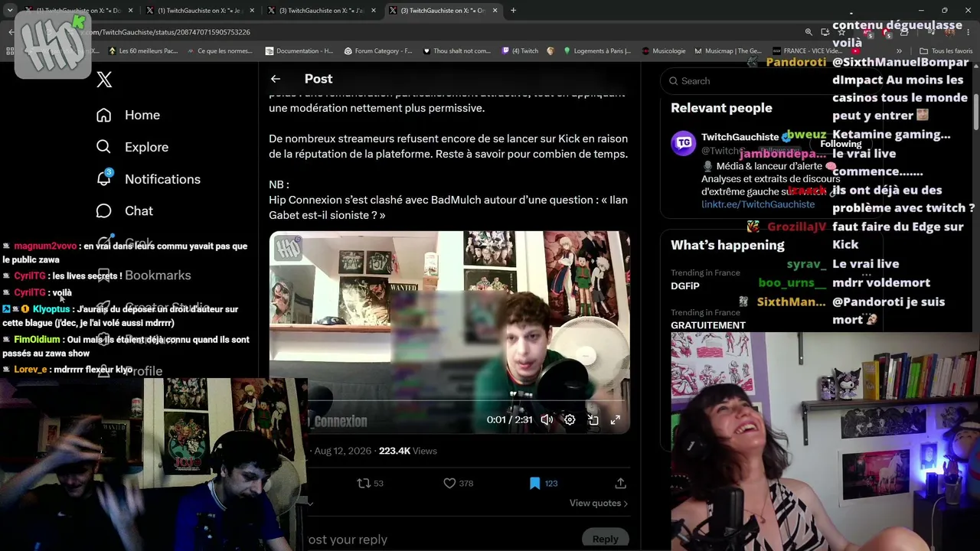Go back using the Post back arrow

click(x=276, y=79)
